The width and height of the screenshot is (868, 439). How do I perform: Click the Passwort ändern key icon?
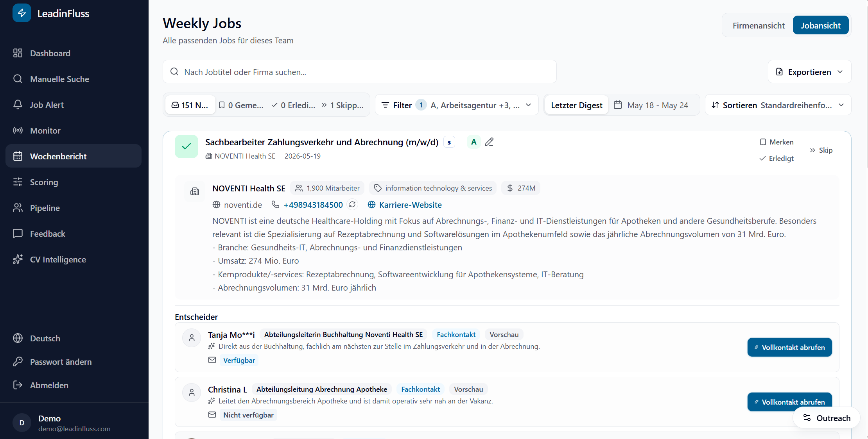coord(18,362)
